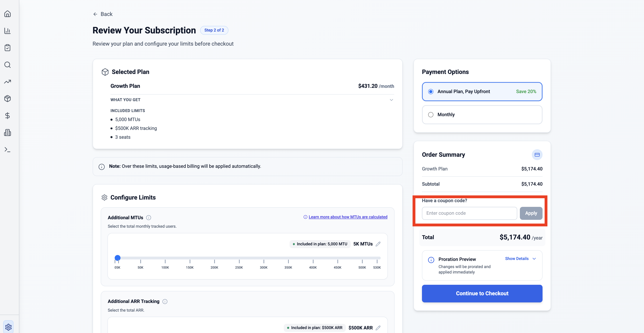Set MTU slider to the 250K mark
This screenshot has height=333, width=644.
click(x=239, y=258)
